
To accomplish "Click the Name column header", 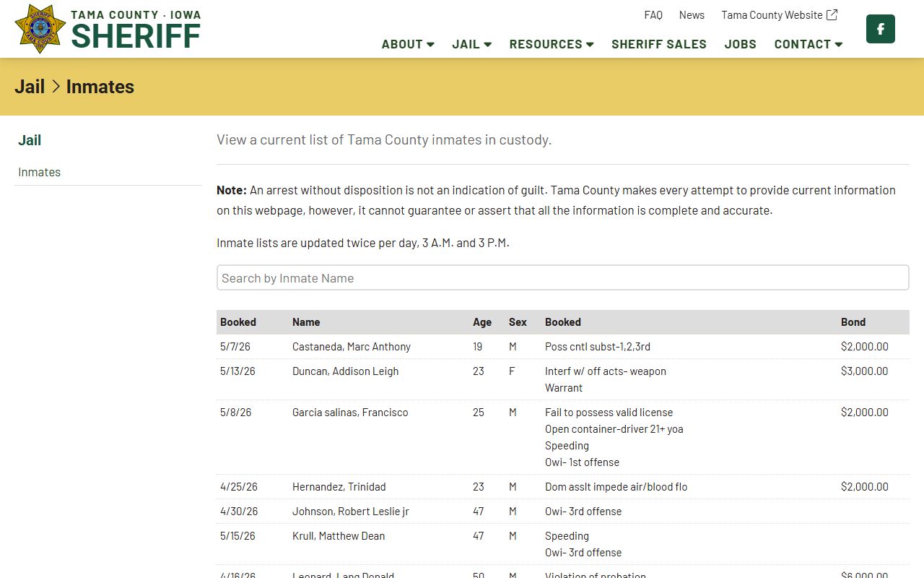I will click(306, 322).
